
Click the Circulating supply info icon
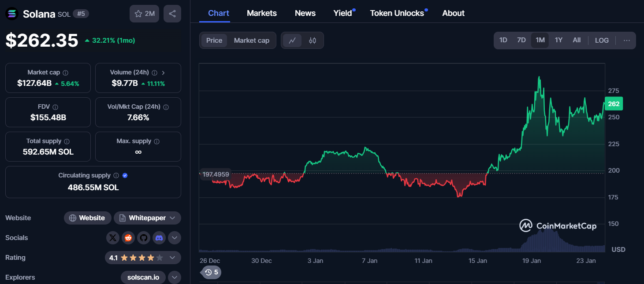click(116, 176)
